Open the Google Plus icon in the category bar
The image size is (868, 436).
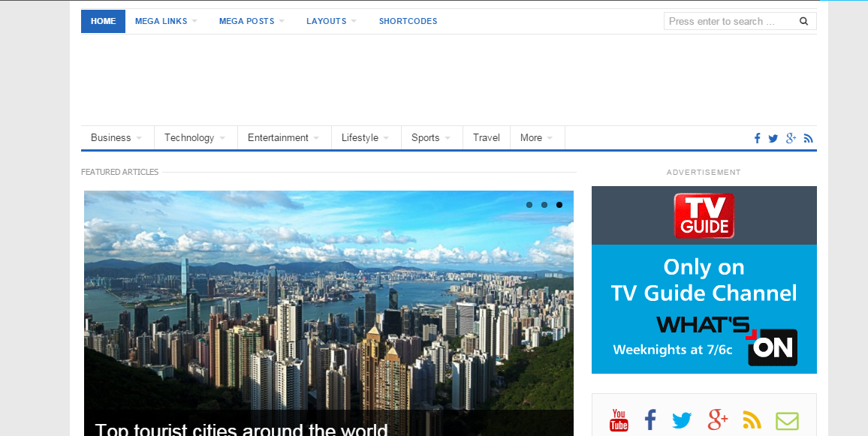791,138
